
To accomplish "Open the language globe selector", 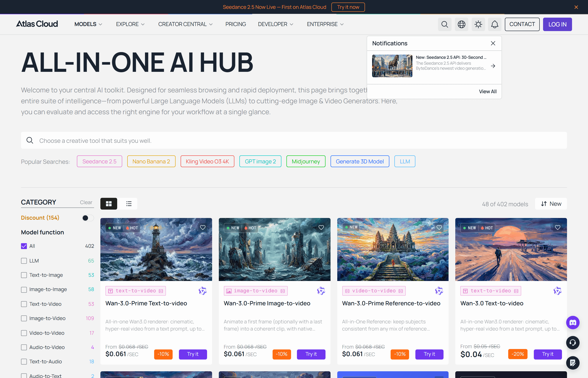I will pyautogui.click(x=461, y=24).
